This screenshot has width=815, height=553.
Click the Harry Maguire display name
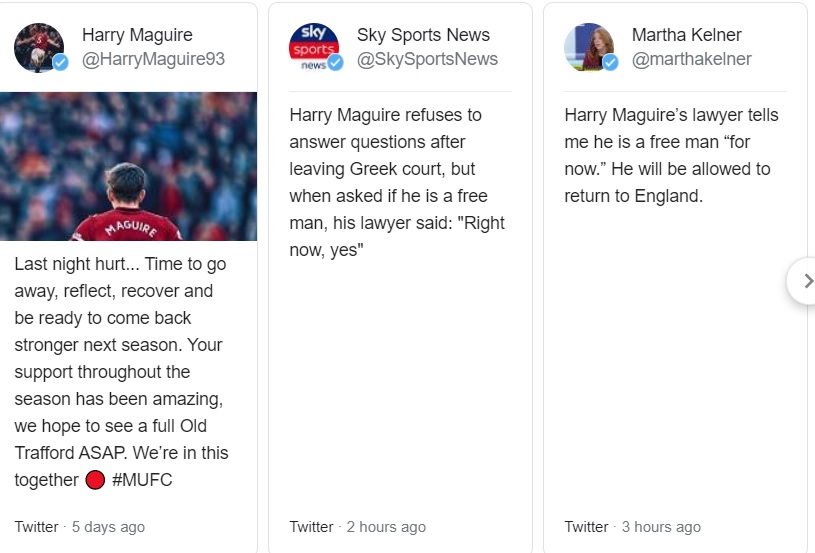point(137,35)
